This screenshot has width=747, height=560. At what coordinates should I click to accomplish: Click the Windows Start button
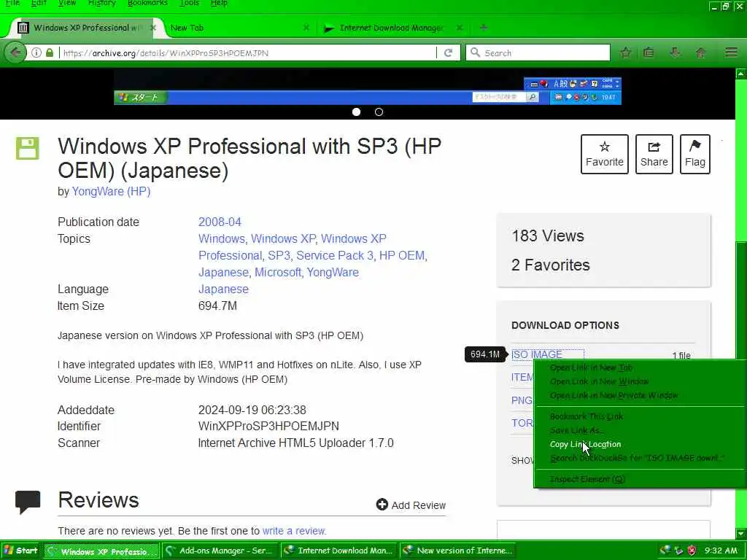(20, 551)
